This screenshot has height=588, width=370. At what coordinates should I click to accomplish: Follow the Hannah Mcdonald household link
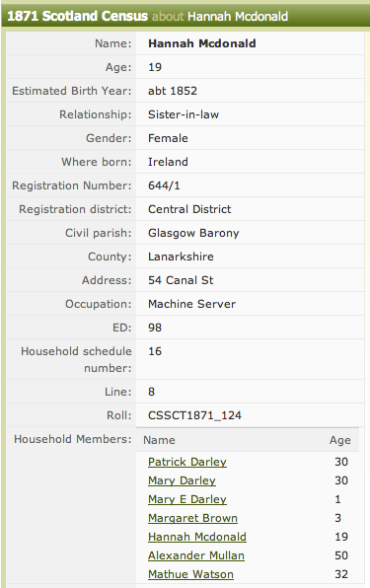[197, 537]
